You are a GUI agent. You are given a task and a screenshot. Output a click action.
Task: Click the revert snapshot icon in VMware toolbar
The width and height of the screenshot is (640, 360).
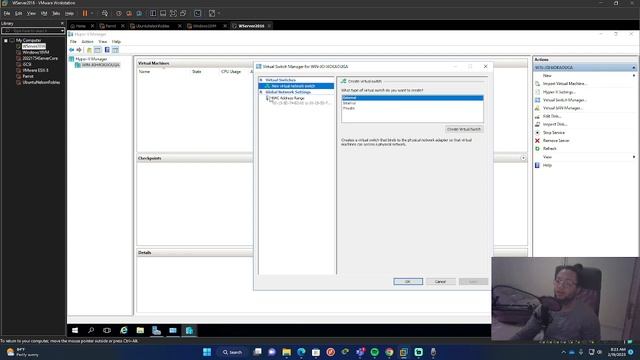(129, 13)
